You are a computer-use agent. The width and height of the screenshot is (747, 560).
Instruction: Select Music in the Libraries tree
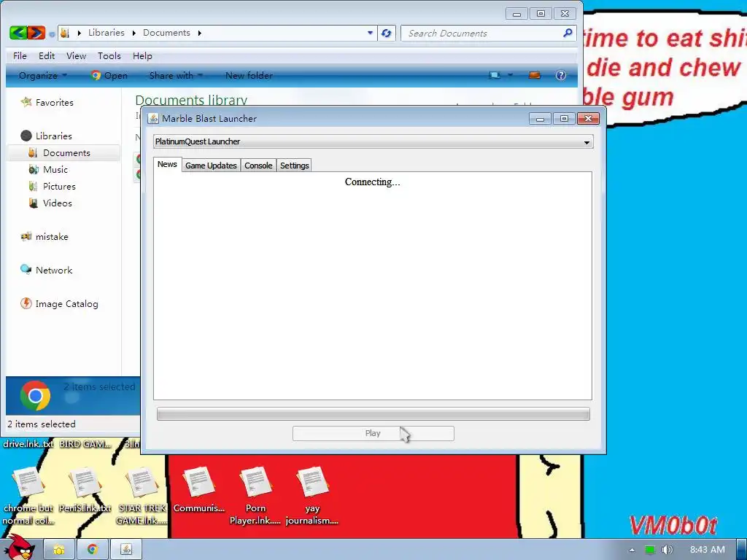point(55,169)
